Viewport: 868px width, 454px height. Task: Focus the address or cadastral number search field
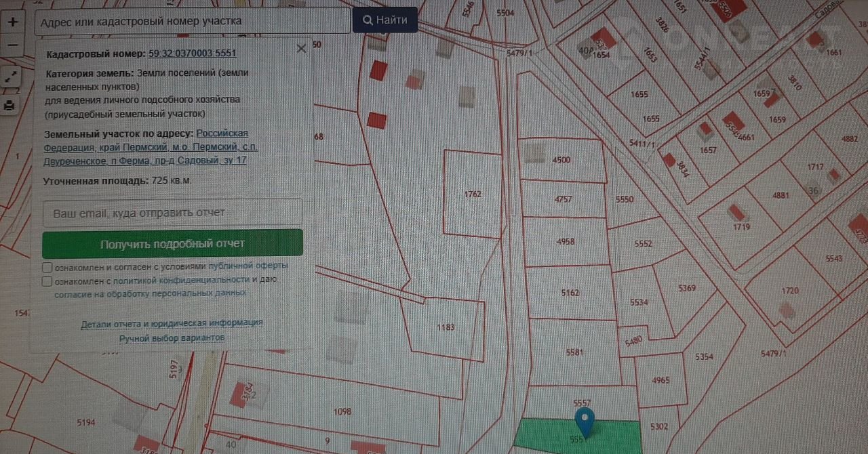click(192, 21)
